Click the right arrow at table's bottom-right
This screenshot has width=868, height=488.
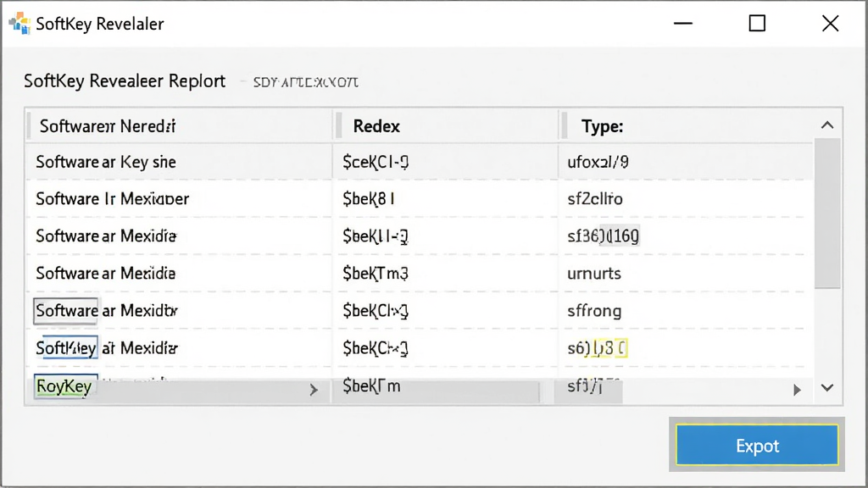pyautogui.click(x=797, y=390)
